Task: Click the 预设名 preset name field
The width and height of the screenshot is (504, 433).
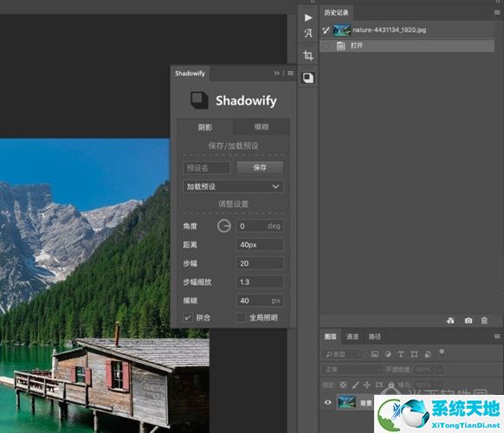Action: [x=207, y=168]
